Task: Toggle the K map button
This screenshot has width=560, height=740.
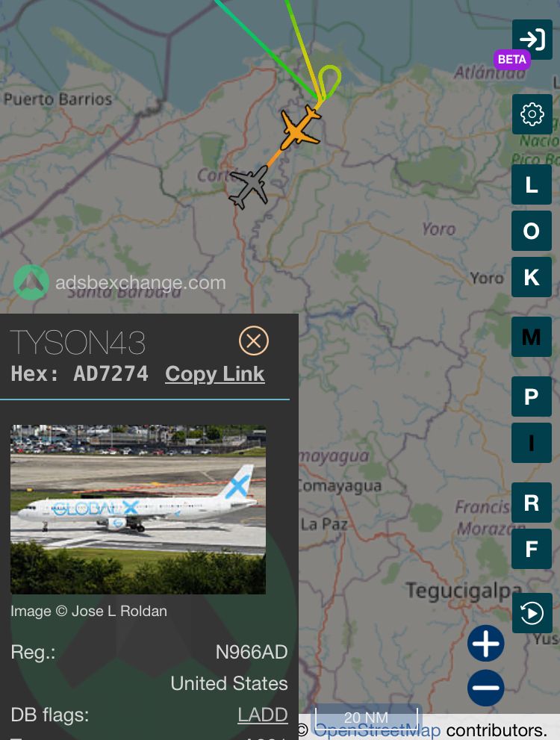Action: (532, 277)
